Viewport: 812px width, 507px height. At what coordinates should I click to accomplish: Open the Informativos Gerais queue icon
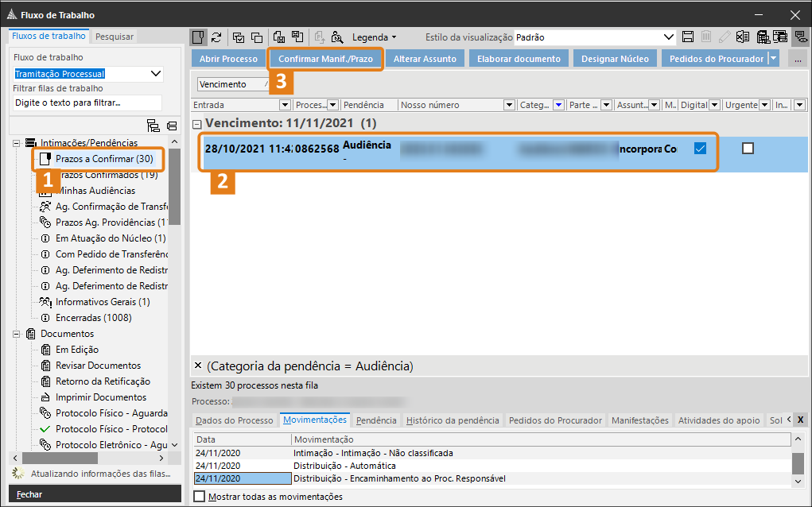click(45, 302)
